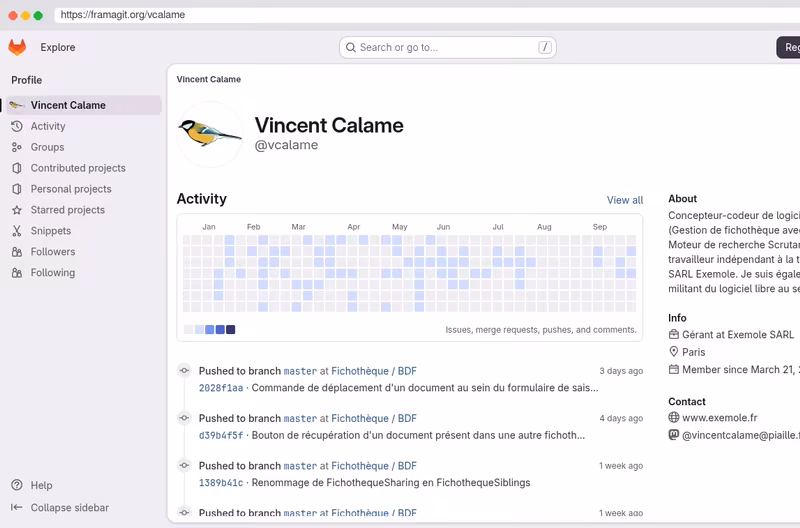The image size is (800, 528).
Task: Click the push event icon for 2028f1aa
Action: click(184, 370)
